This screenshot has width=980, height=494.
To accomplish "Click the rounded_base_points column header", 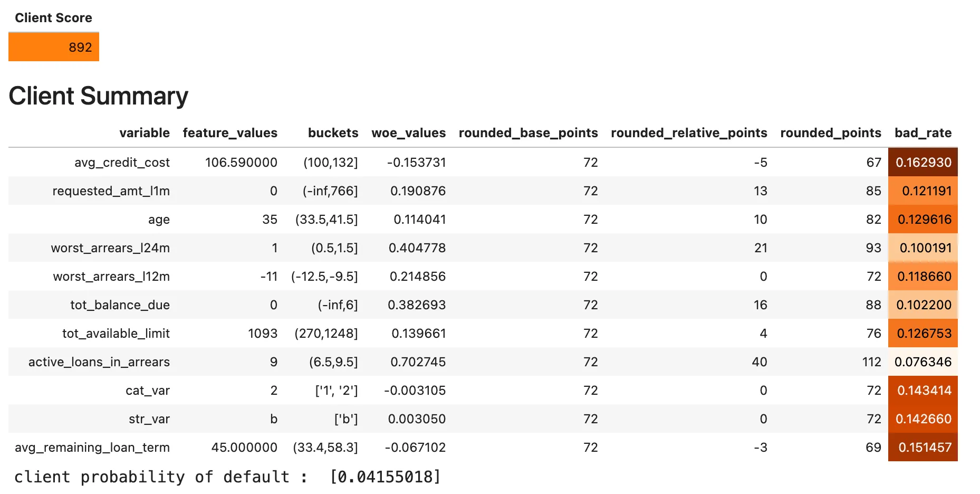I will (529, 133).
